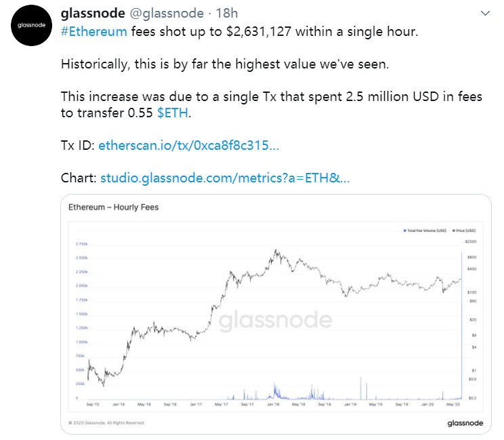Follow the studio.glassnode.com chart link
504x440 pixels.
coord(225,178)
